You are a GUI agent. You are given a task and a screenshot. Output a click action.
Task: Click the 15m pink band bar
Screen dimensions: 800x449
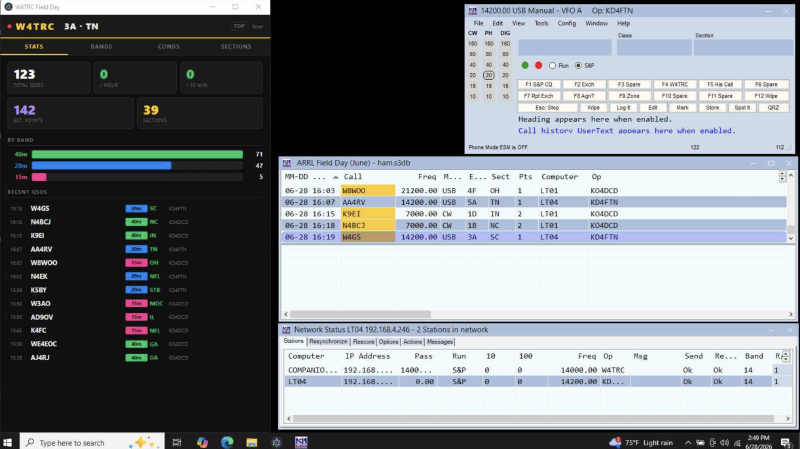click(x=39, y=177)
